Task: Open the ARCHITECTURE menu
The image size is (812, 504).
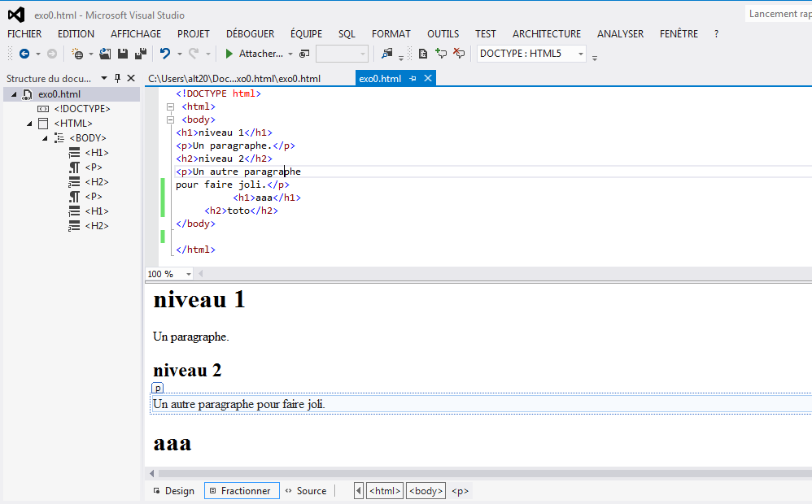Action: point(546,33)
